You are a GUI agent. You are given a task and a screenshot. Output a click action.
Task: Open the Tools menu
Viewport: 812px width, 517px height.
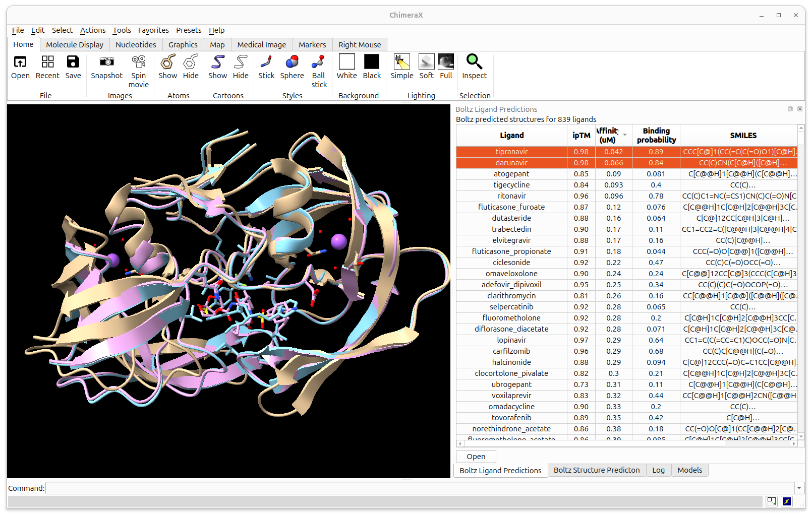pos(122,30)
